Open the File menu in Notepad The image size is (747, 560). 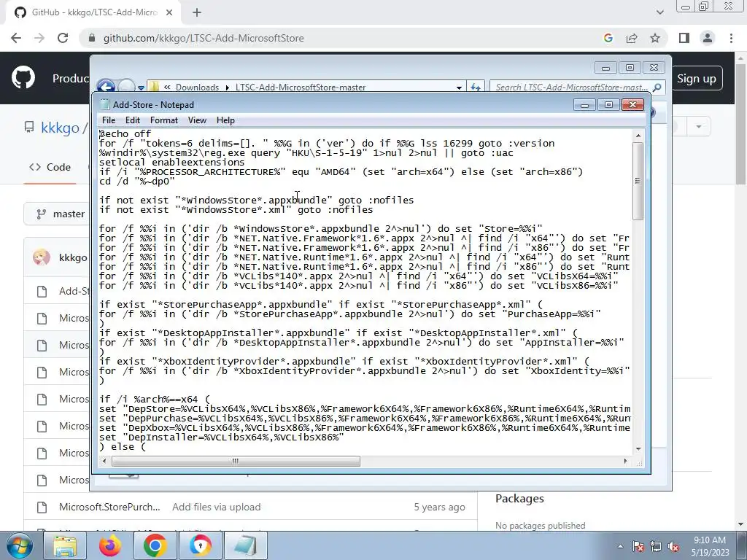click(x=109, y=120)
